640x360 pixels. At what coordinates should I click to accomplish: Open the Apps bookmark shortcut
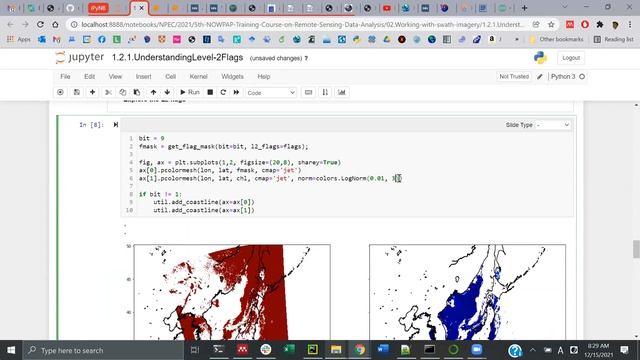(19, 40)
